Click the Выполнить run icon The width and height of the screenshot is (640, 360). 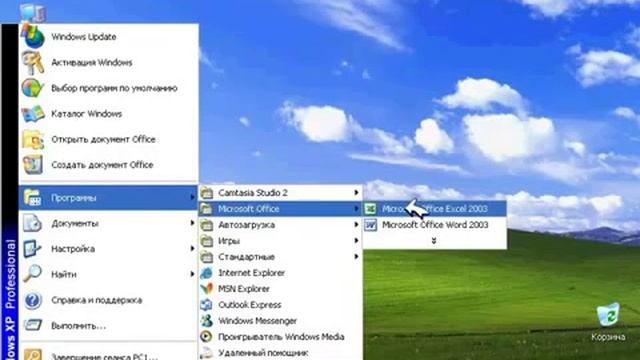(x=32, y=326)
